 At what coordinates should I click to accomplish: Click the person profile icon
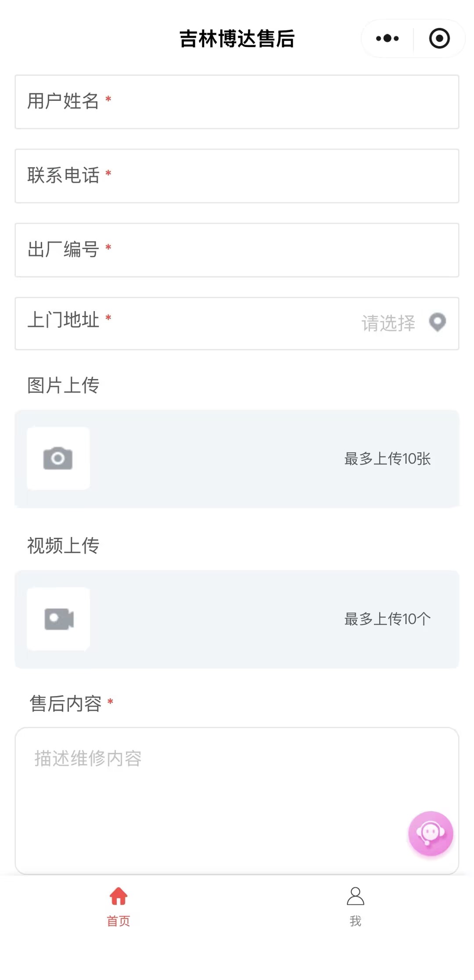click(355, 896)
